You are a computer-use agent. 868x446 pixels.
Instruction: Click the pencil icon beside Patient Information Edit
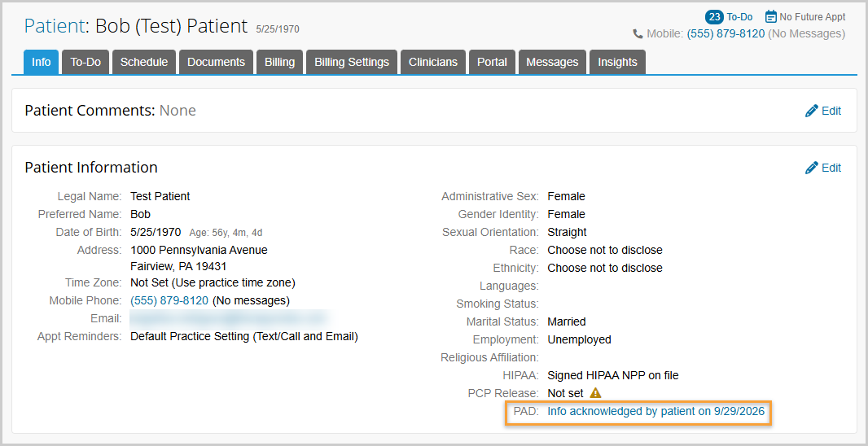[x=812, y=168]
